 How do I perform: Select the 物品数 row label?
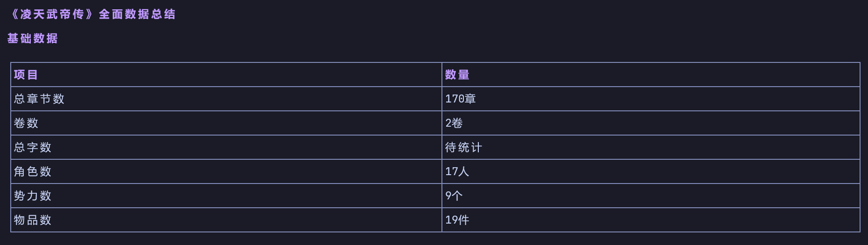click(33, 220)
